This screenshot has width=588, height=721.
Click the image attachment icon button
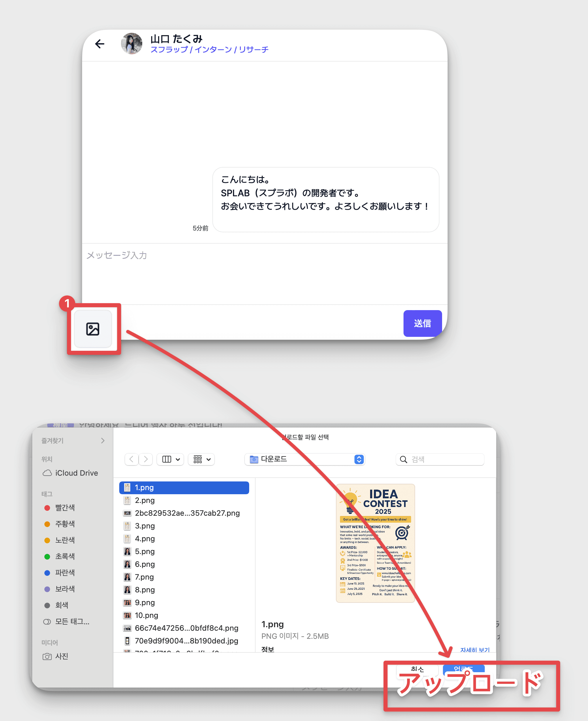93,329
